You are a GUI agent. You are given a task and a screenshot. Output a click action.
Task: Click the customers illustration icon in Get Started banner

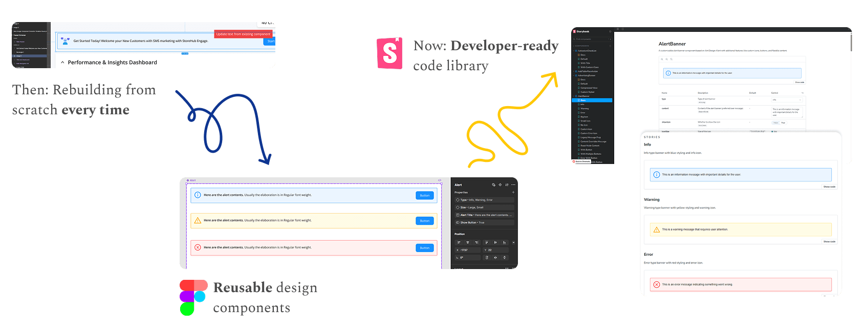pos(65,40)
